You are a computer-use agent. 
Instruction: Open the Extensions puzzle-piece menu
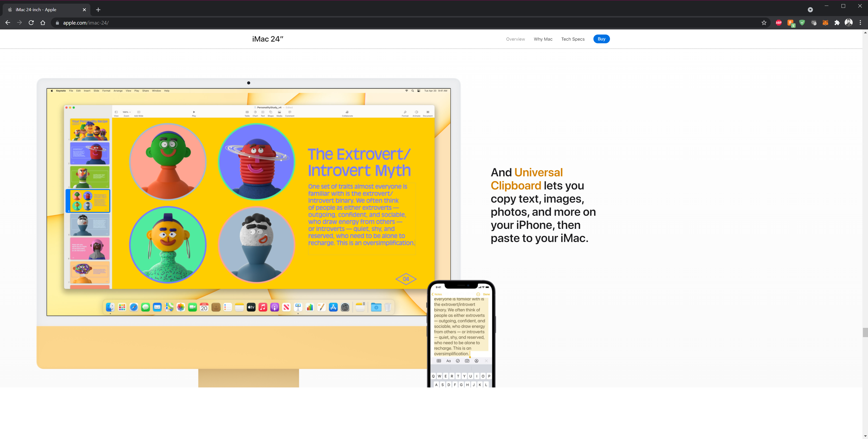[x=837, y=23]
